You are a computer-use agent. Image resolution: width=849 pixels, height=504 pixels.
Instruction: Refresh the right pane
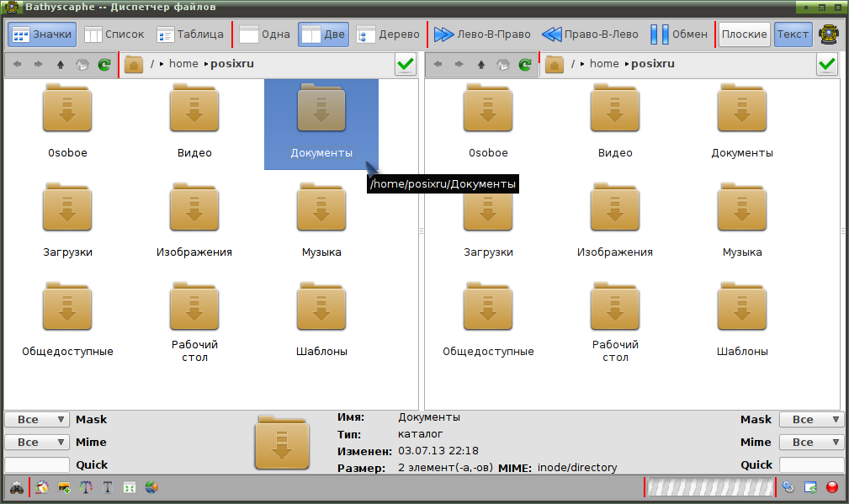(525, 65)
